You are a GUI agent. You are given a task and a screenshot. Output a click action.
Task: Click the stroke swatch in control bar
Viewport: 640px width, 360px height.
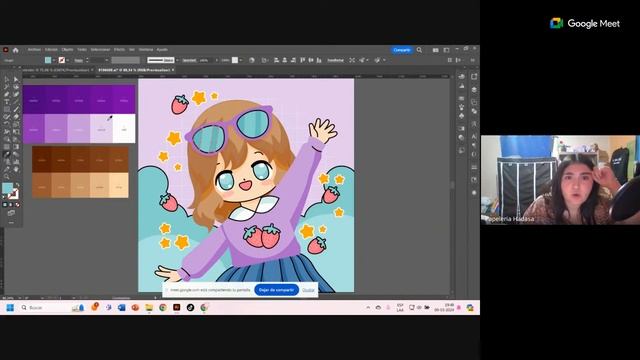[x=62, y=60]
